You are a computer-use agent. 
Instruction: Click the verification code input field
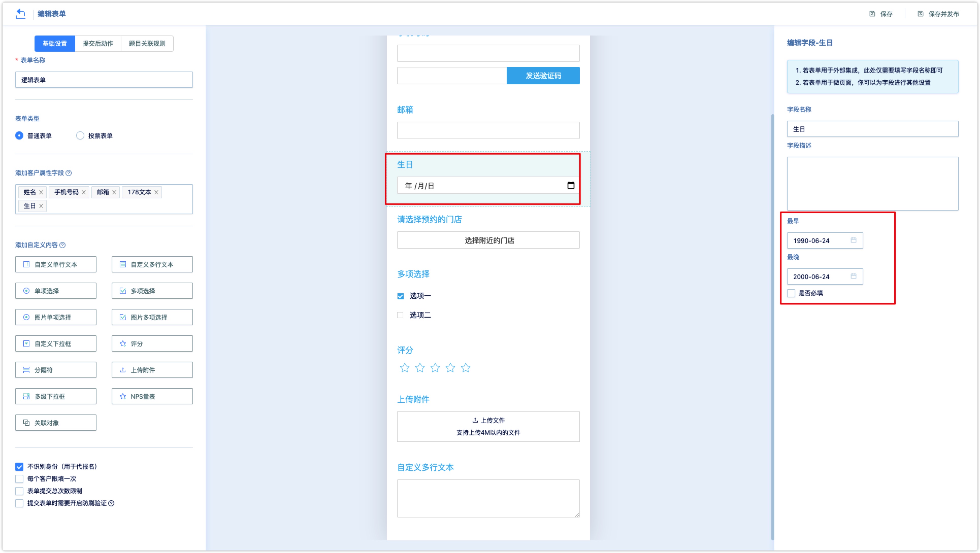tap(452, 76)
